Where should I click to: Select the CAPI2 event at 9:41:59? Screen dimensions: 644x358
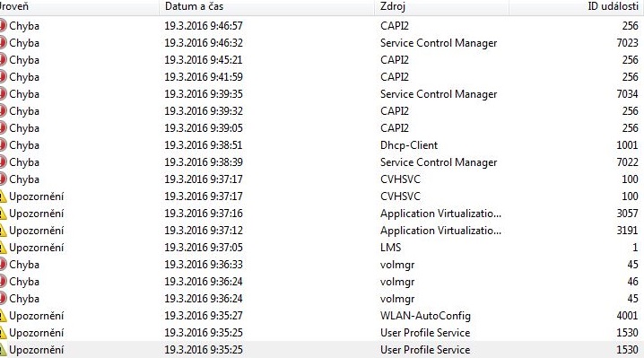point(322,77)
